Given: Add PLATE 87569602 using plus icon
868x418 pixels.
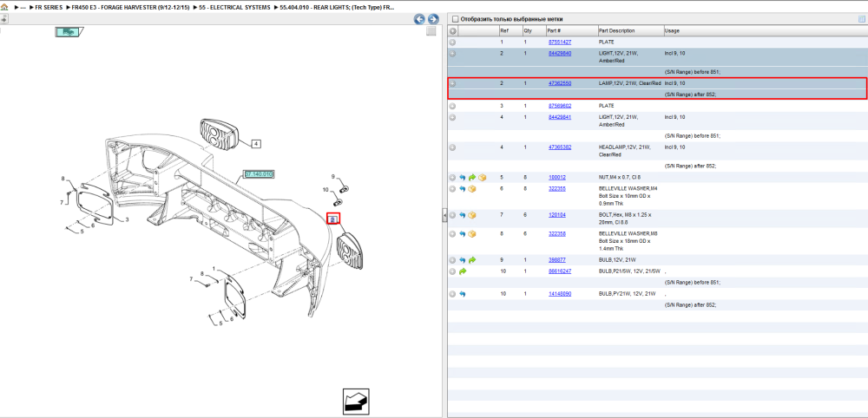Looking at the screenshot, I should click(452, 106).
